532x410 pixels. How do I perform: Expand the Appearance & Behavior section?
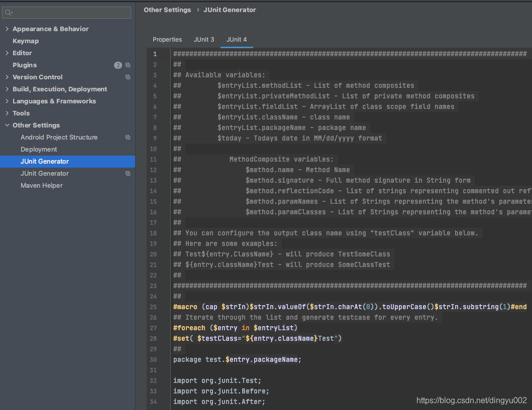click(7, 29)
